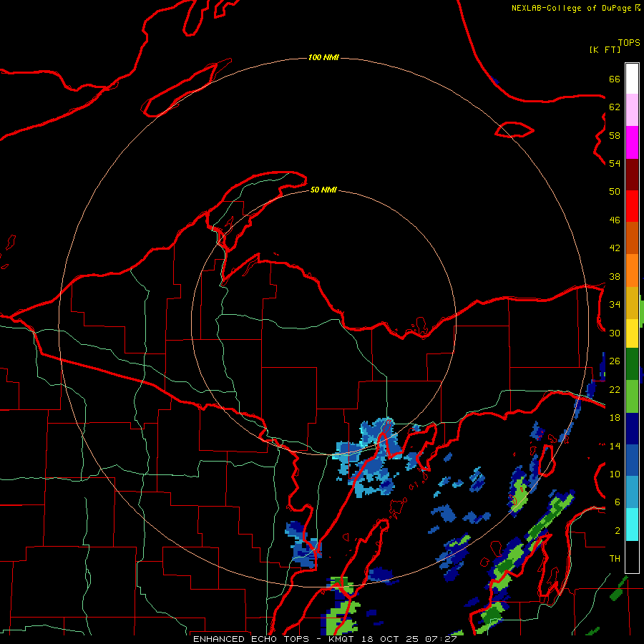Viewport: 644px width, 644px height.
Task: Click the legend value 2
Action: pyautogui.click(x=618, y=530)
